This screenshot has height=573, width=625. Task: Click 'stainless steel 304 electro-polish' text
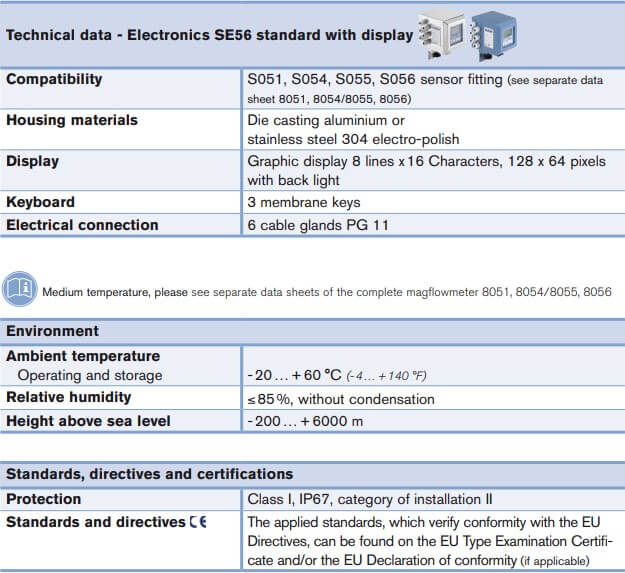353,139
